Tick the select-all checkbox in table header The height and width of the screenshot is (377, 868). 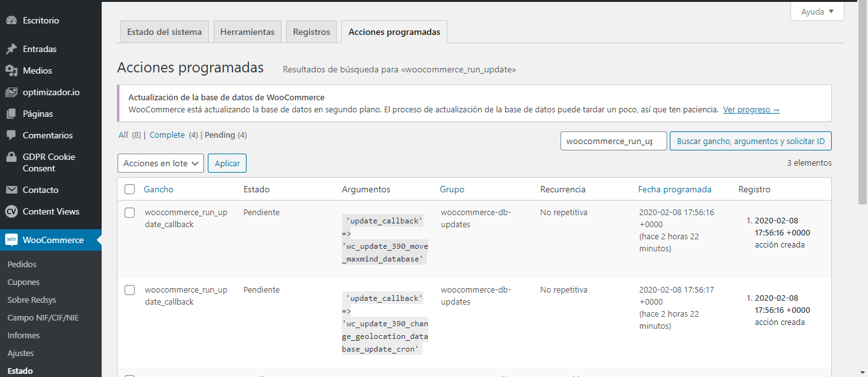pyautogui.click(x=130, y=189)
